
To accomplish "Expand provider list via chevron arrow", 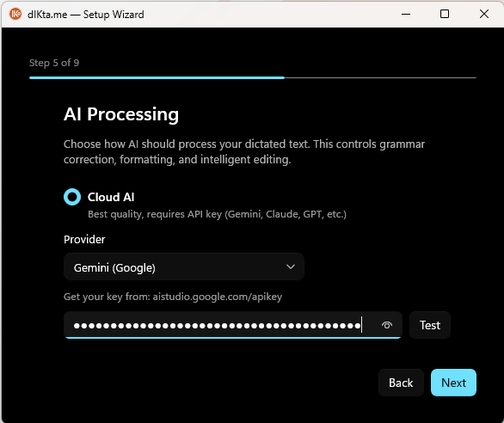I will [291, 267].
